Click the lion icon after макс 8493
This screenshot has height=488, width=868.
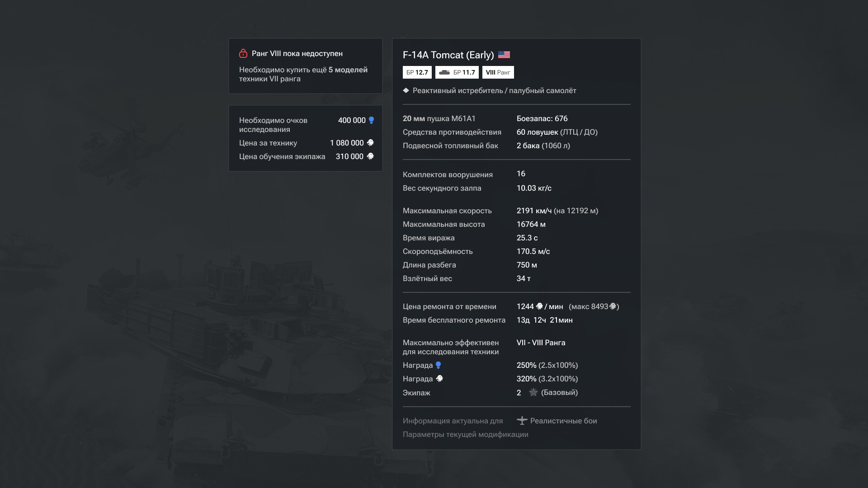[613, 306]
